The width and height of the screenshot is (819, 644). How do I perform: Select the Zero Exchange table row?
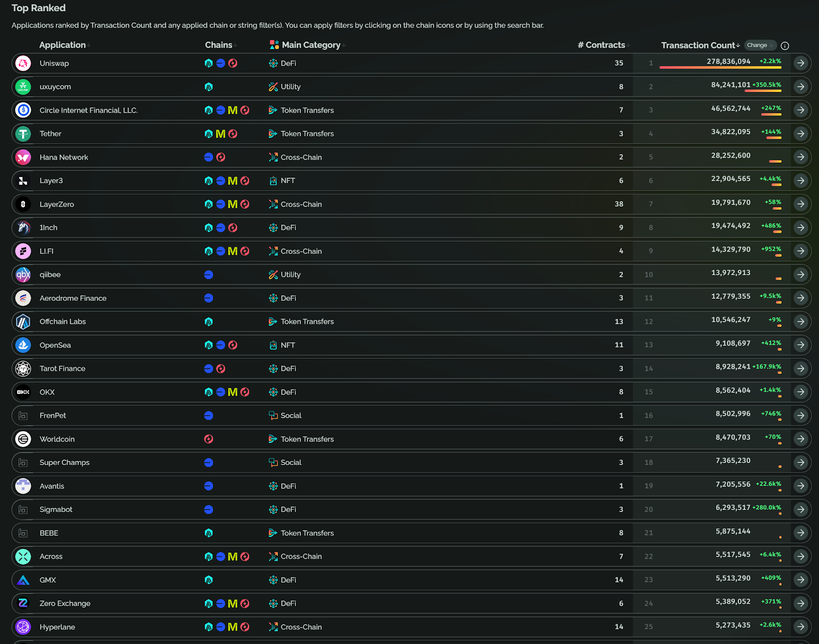[411, 604]
